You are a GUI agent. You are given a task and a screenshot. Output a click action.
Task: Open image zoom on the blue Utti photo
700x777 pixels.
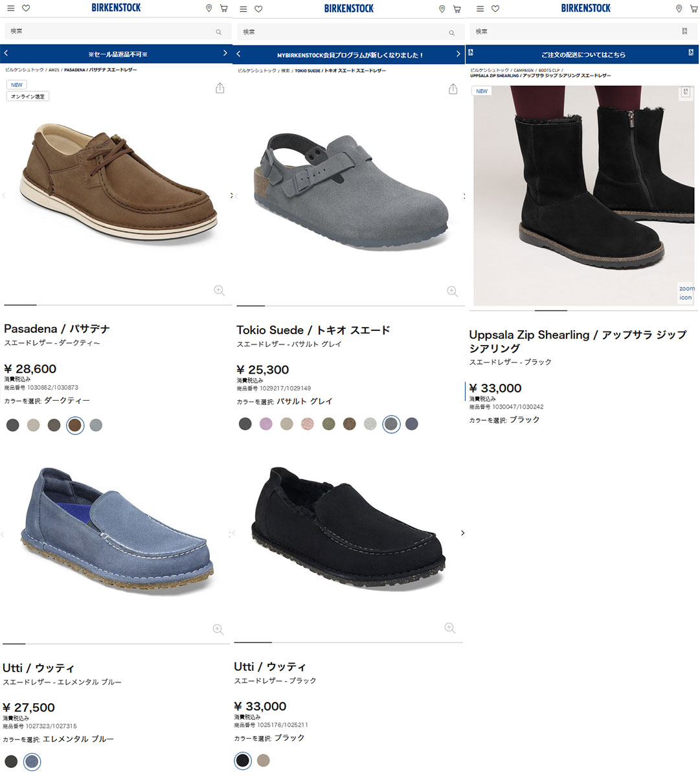(218, 627)
